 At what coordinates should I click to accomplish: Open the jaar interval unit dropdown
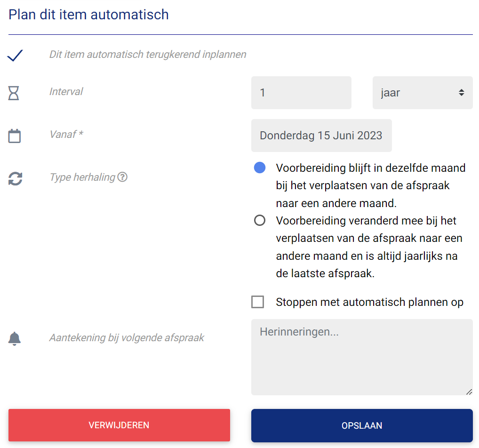pos(423,93)
